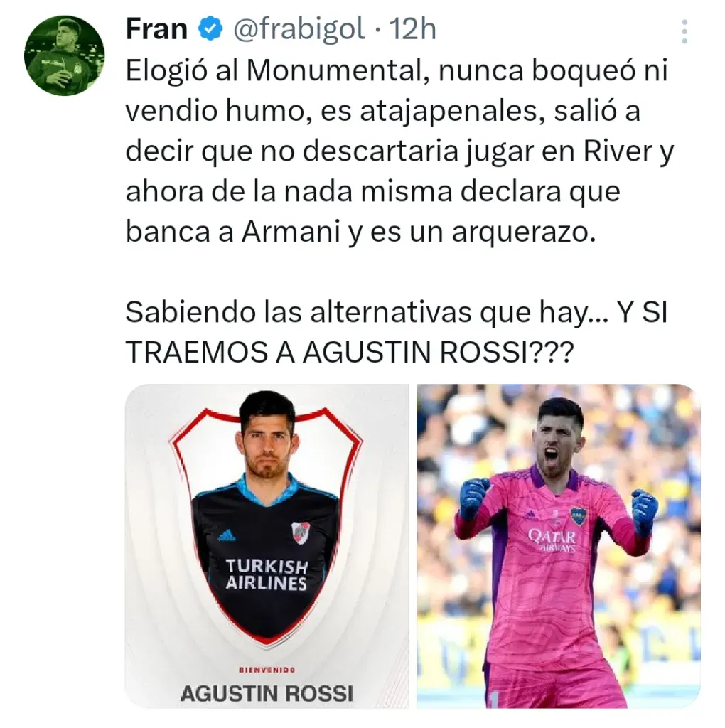Viewport: 725px width, 728px height.
Task: Open the left River Plate welcome image
Action: tap(267, 546)
